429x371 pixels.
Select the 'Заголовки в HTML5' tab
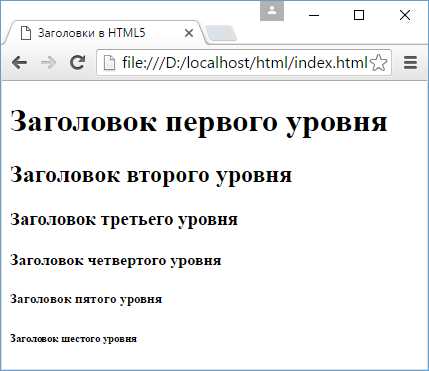click(105, 33)
